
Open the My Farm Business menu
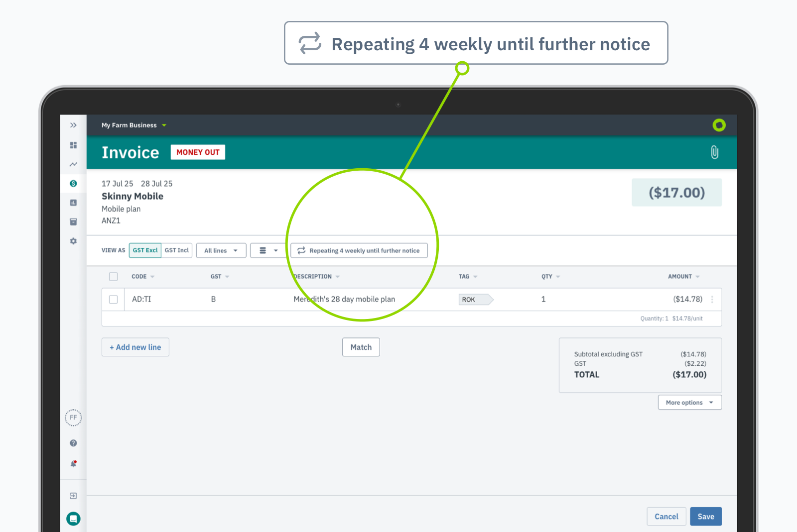[133, 125]
